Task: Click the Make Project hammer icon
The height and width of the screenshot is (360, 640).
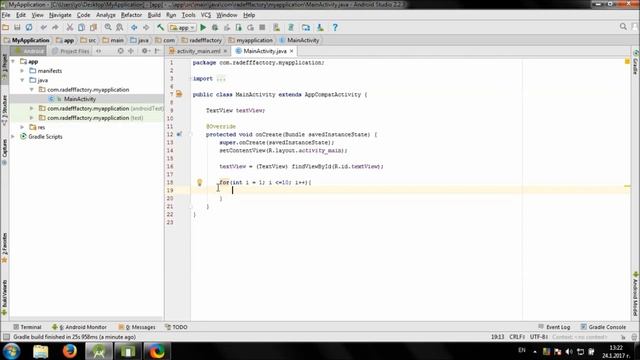Action: click(x=160, y=27)
